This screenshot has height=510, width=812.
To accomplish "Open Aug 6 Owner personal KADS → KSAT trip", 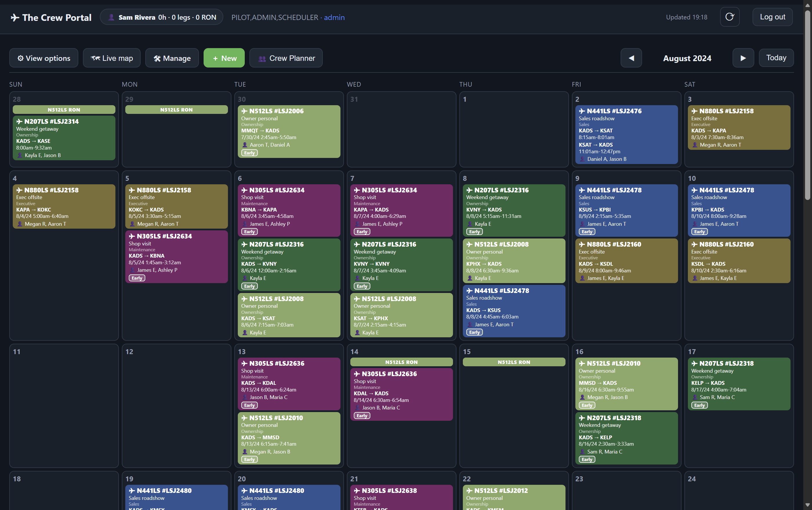I will pos(289,315).
